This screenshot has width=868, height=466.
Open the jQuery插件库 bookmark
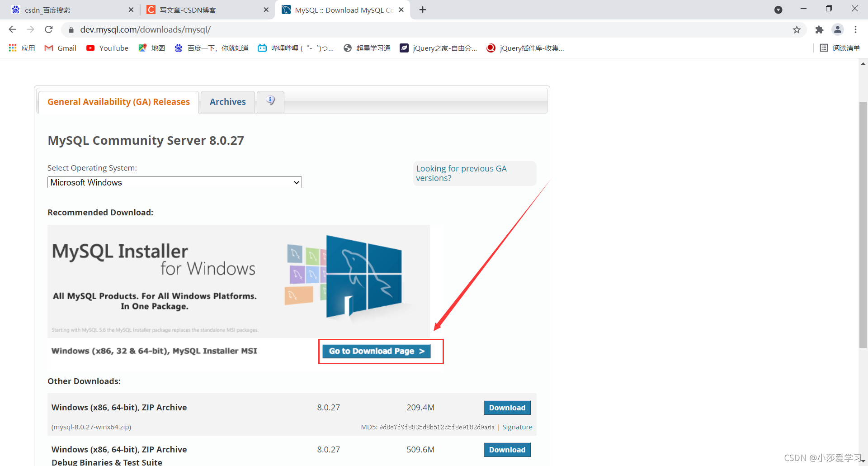click(x=525, y=48)
